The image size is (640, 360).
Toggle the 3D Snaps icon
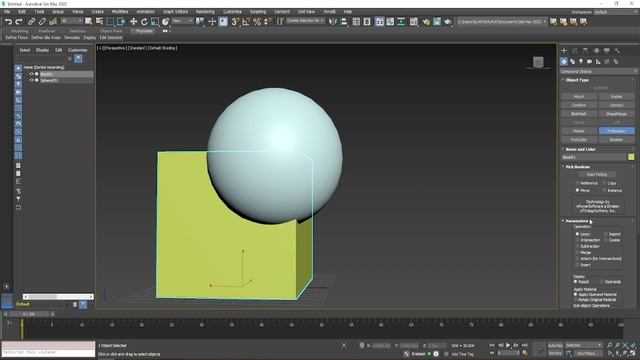point(236,22)
